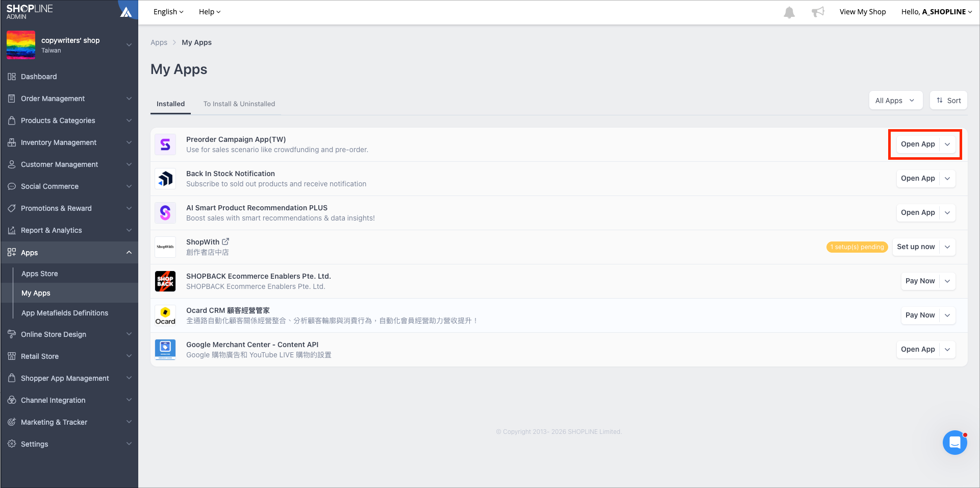
Task: Expand the Shopper App Management section
Action: [129, 378]
